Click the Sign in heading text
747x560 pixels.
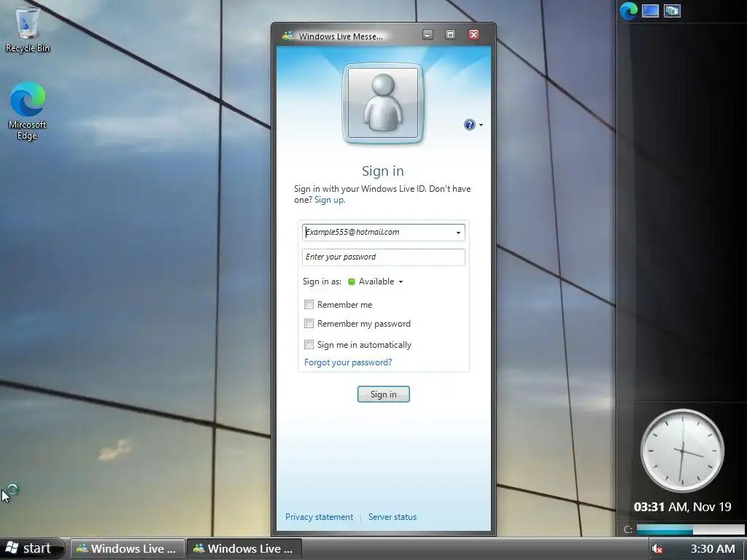[x=382, y=171]
